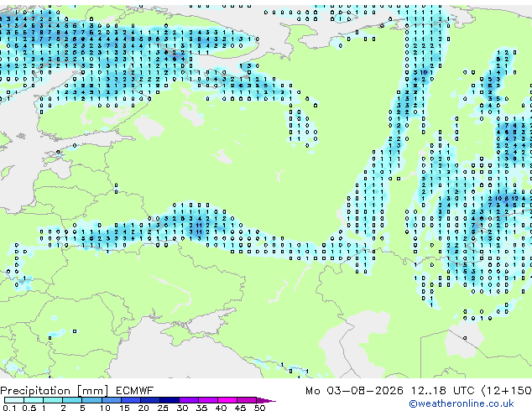This screenshot has width=532, height=411.
Task: Click the 30–35 mm purple legend swatch
Action: point(189,400)
